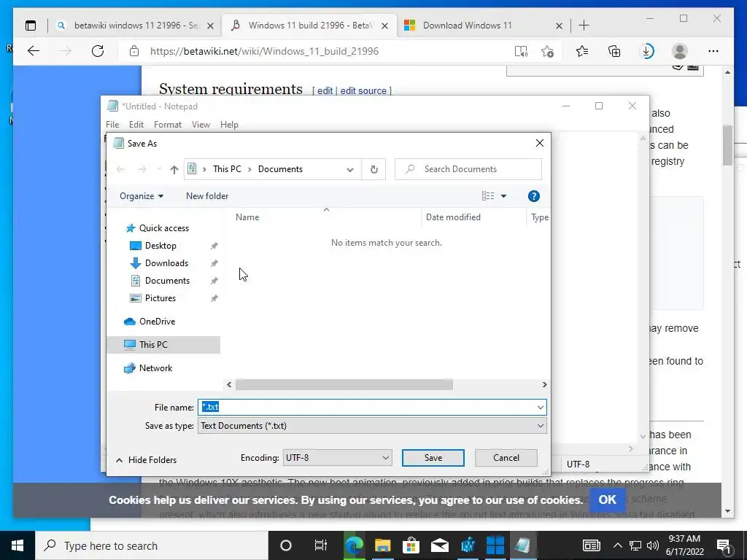
Task: Open volume control in system tray
Action: 653,545
